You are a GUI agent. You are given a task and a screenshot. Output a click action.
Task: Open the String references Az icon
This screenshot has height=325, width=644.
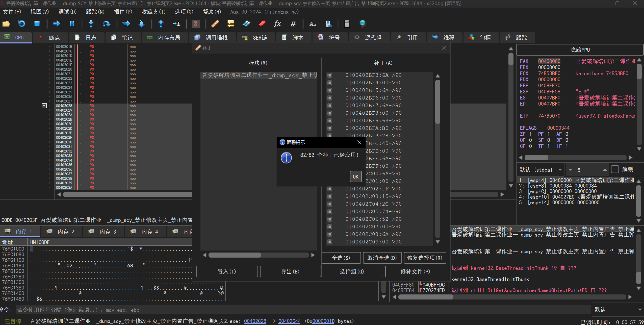tap(313, 24)
